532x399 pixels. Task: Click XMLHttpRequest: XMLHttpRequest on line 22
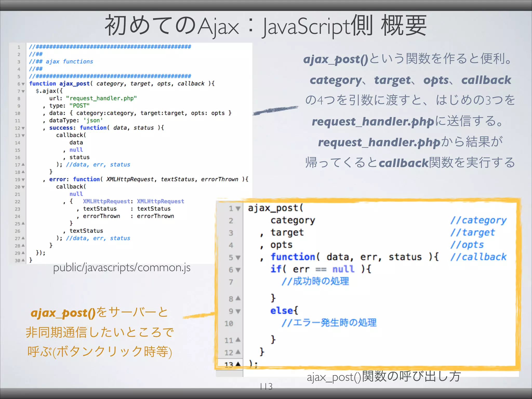point(134,201)
